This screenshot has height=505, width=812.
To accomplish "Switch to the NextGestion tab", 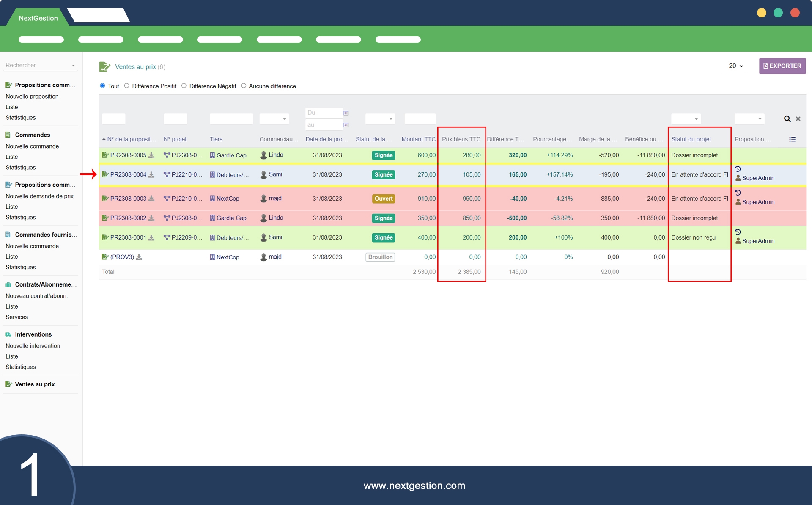I will pos(38,18).
